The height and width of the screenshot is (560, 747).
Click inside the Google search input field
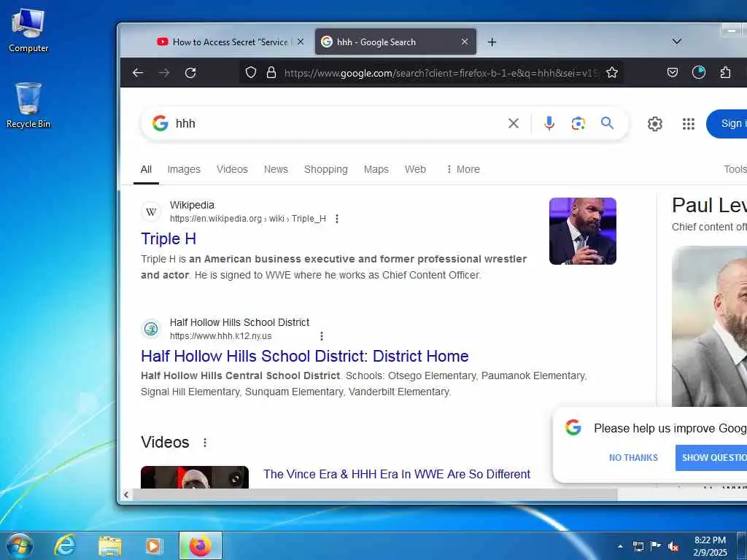pos(338,123)
